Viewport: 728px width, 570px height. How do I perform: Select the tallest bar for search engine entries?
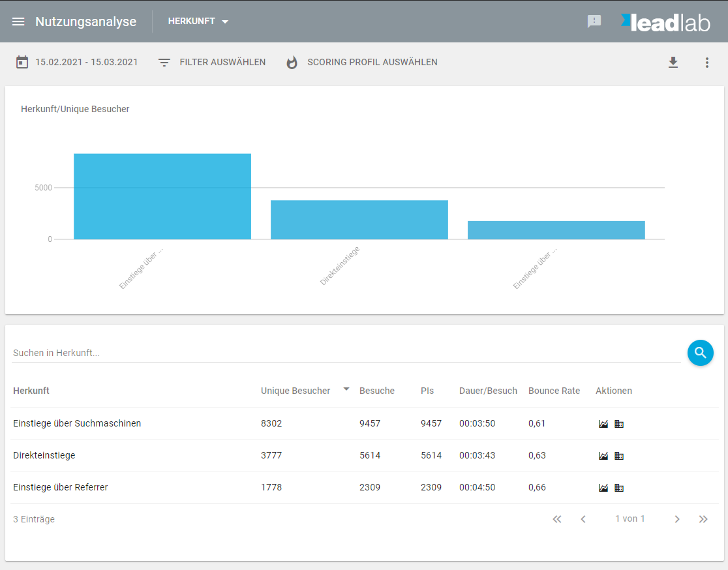(x=162, y=196)
